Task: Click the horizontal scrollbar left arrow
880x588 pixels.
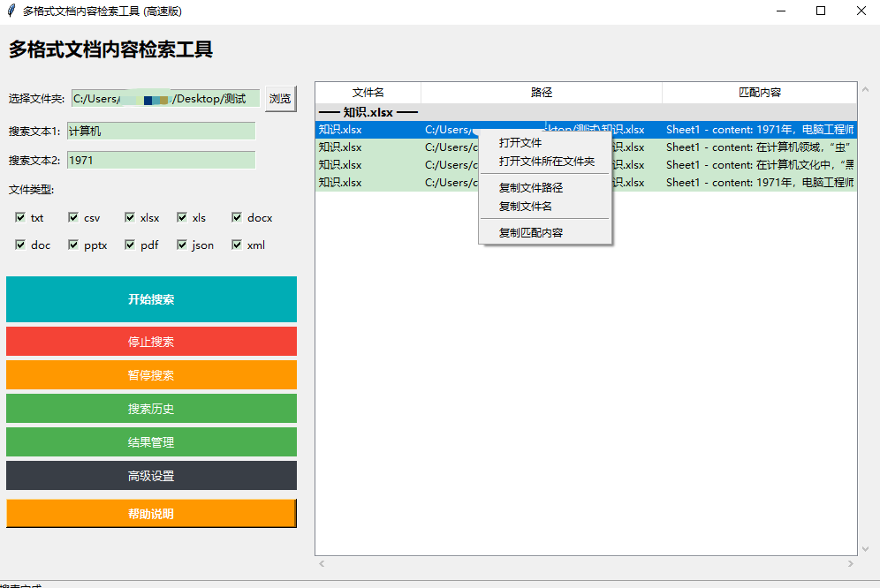Action: pos(322,563)
